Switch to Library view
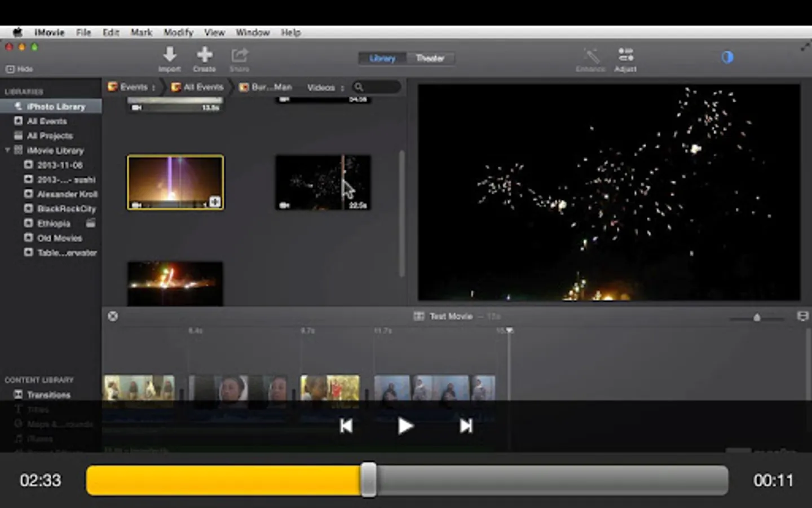This screenshot has height=508, width=812. pos(382,58)
